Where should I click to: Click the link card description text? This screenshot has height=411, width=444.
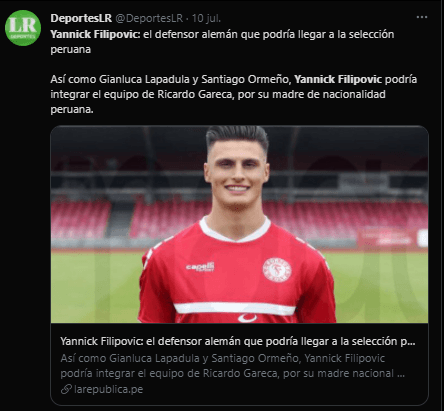click(232, 366)
